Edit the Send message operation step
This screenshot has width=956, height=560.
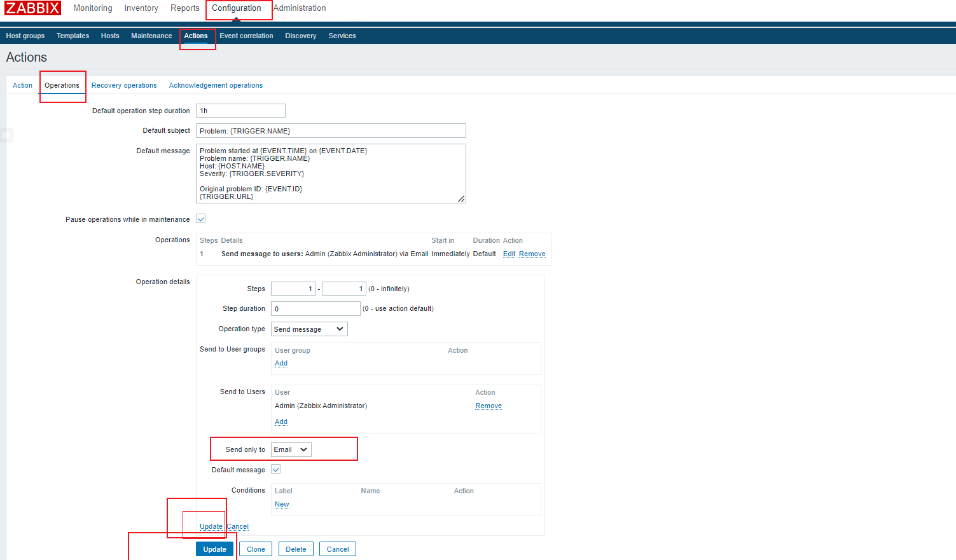509,254
